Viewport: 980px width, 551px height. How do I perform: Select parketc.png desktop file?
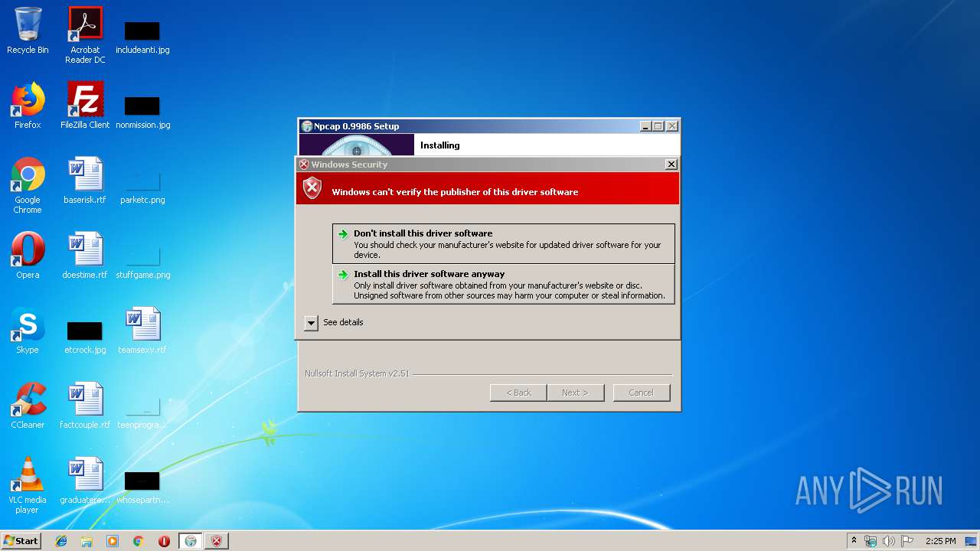coord(142,187)
